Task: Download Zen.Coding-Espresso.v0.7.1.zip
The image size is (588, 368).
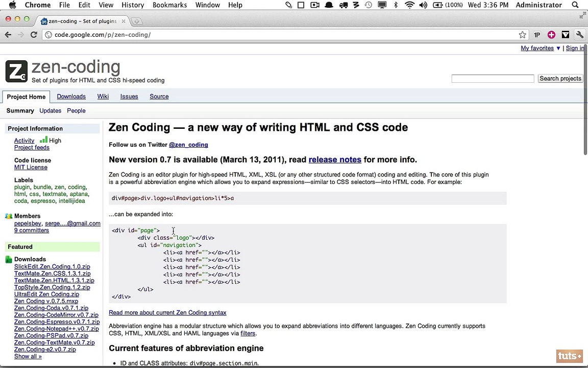Action: pos(57,322)
